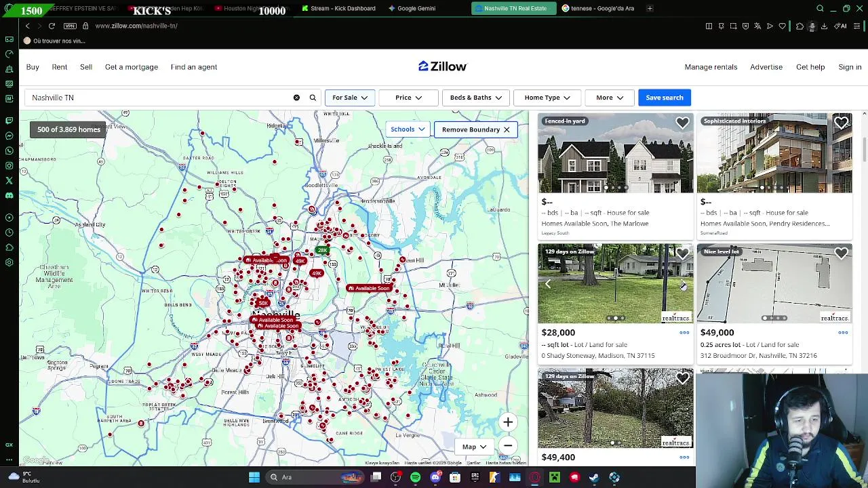Open the VPN badge in address bar
Image resolution: width=868 pixels, height=488 pixels.
coord(70,26)
